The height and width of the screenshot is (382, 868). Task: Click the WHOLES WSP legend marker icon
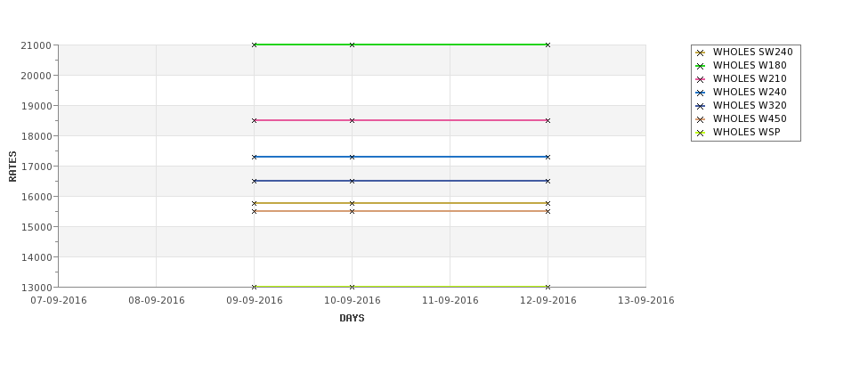[701, 133]
